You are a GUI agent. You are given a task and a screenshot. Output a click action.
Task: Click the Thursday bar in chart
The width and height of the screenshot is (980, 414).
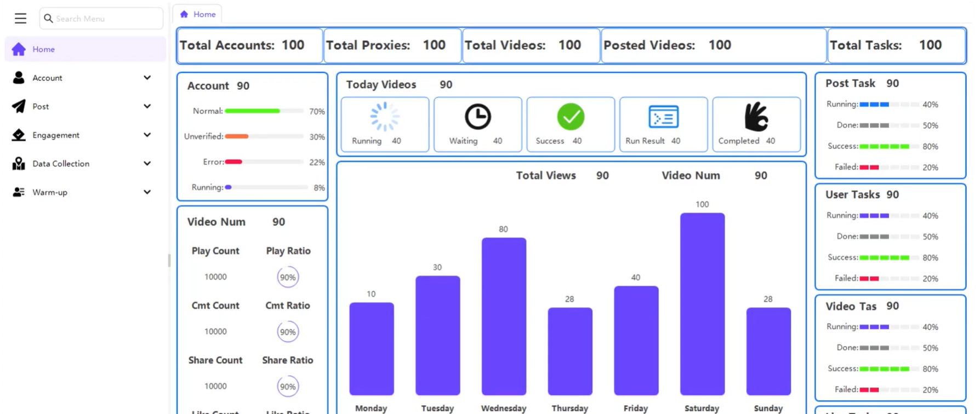pyautogui.click(x=570, y=352)
